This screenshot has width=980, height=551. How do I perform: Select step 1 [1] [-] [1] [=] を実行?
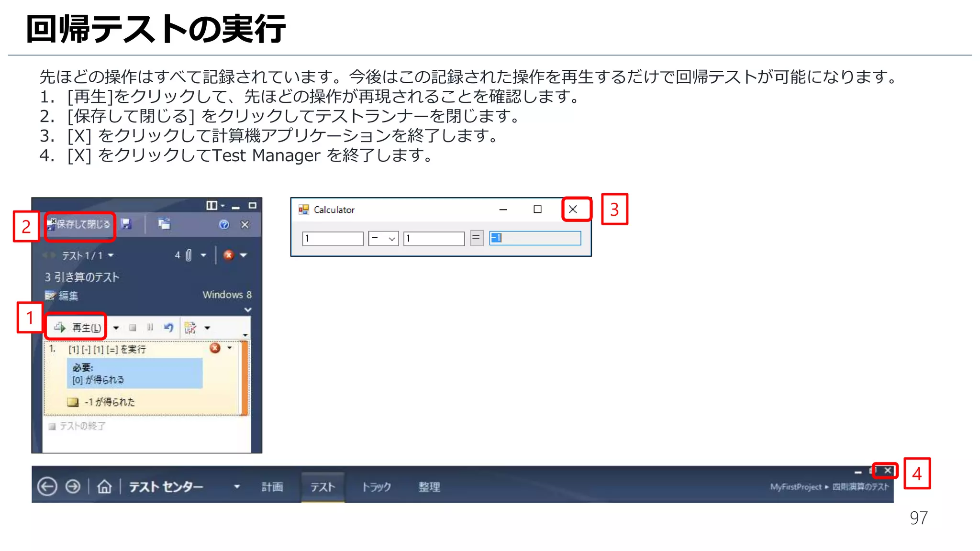click(107, 350)
